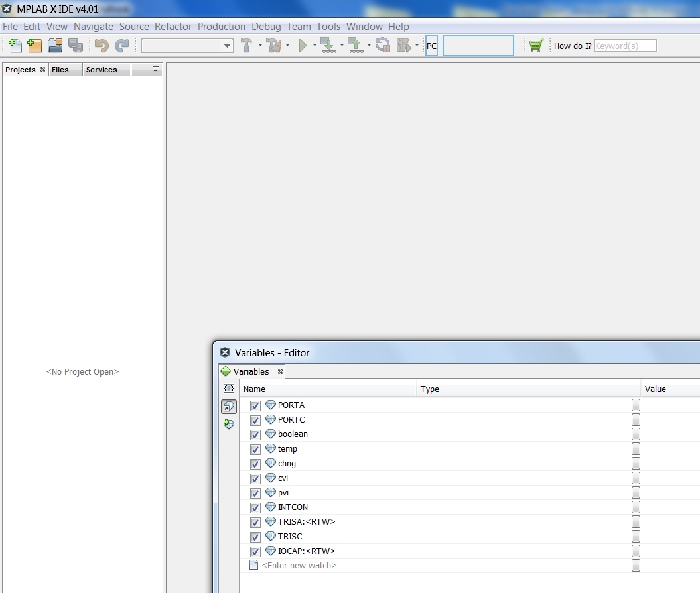Viewport: 700px width, 593px height.
Task: Click the Undo arrow icon
Action: pyautogui.click(x=102, y=46)
